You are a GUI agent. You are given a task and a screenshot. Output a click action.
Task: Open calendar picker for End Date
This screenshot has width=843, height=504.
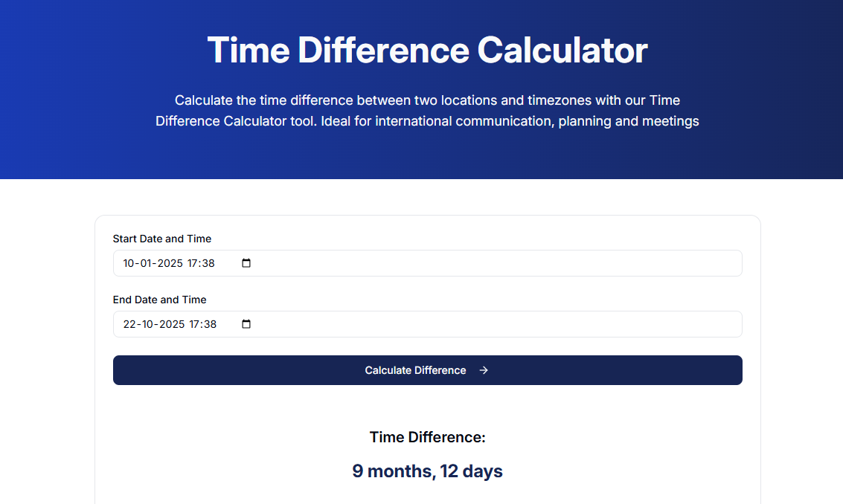click(x=246, y=324)
